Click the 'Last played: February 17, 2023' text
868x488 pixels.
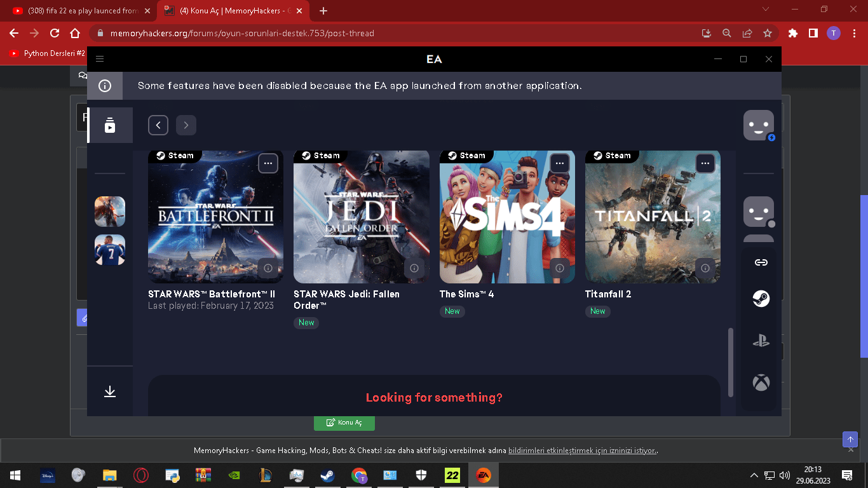click(x=211, y=306)
